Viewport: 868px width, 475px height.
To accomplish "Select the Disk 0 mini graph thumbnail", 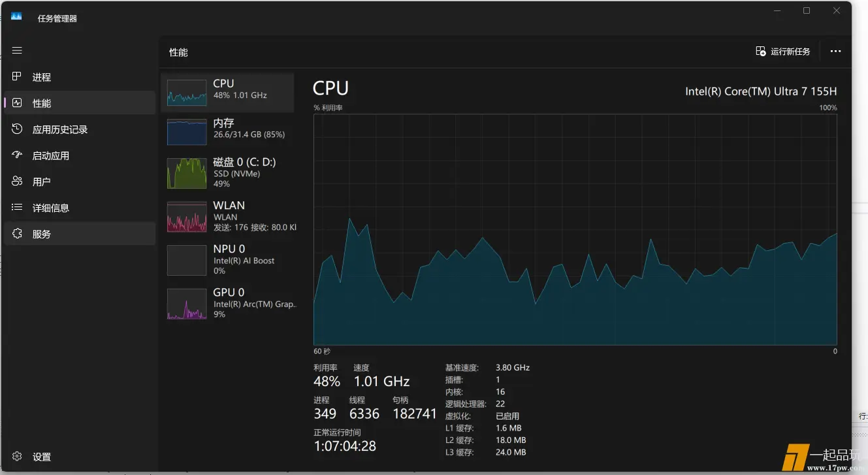I will (187, 173).
